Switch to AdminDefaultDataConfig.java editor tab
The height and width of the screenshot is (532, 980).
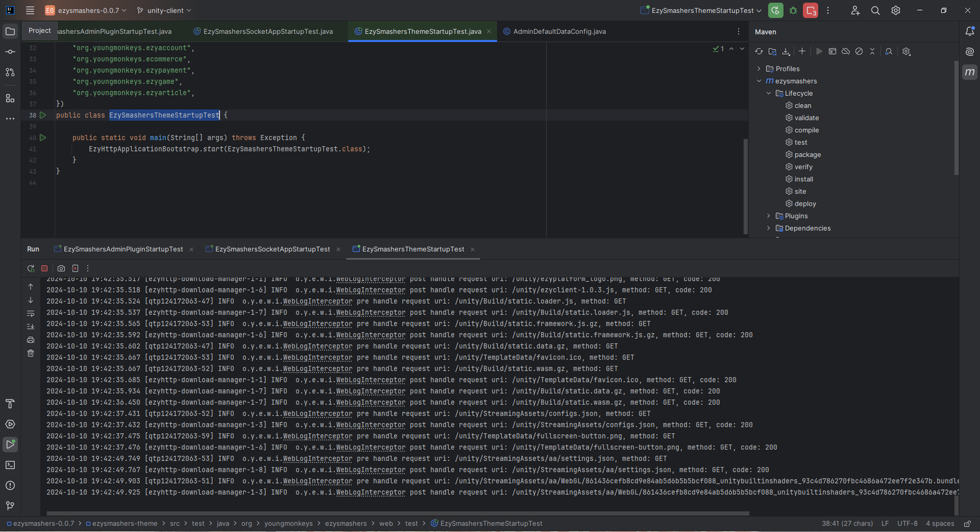[x=559, y=32]
